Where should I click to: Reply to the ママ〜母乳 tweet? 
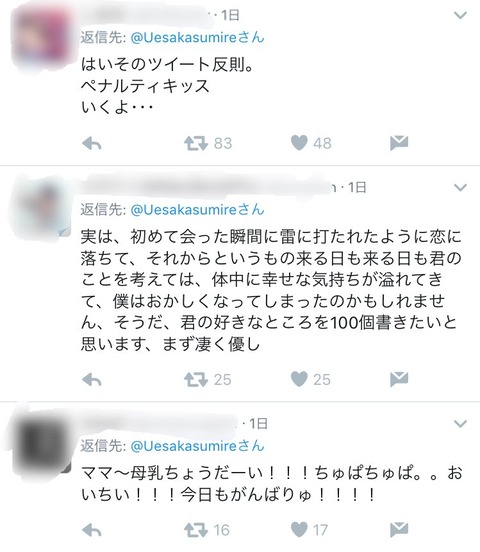pyautogui.click(x=92, y=530)
